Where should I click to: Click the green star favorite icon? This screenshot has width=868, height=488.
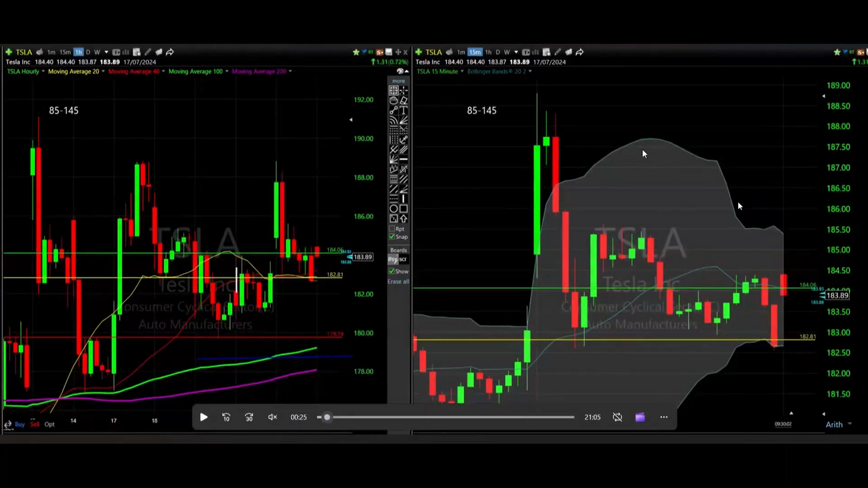(356, 52)
